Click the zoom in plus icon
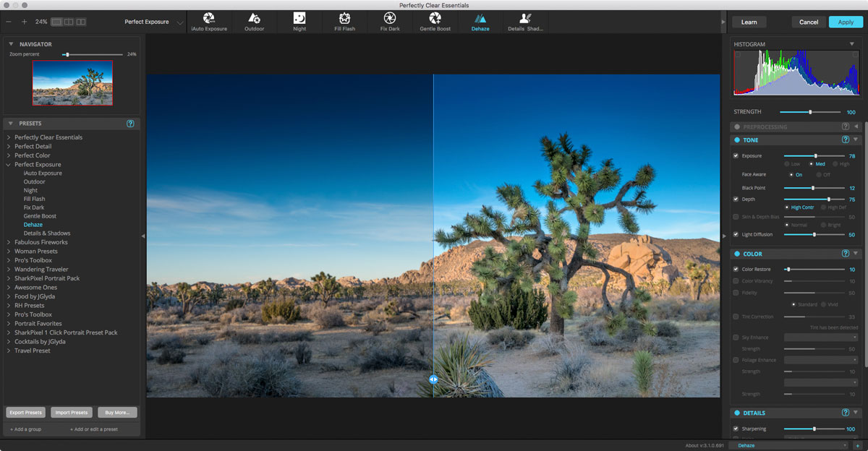The height and width of the screenshot is (451, 868). [24, 22]
